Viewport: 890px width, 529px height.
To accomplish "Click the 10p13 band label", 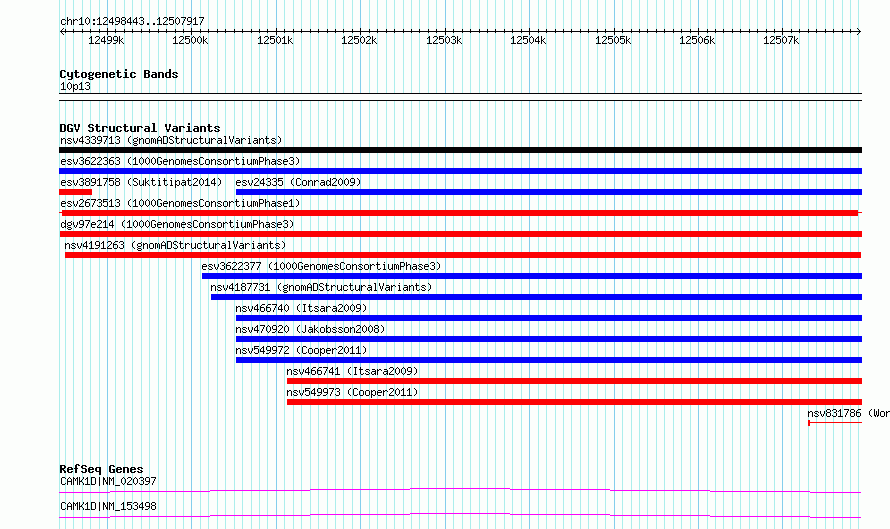I will point(75,86).
